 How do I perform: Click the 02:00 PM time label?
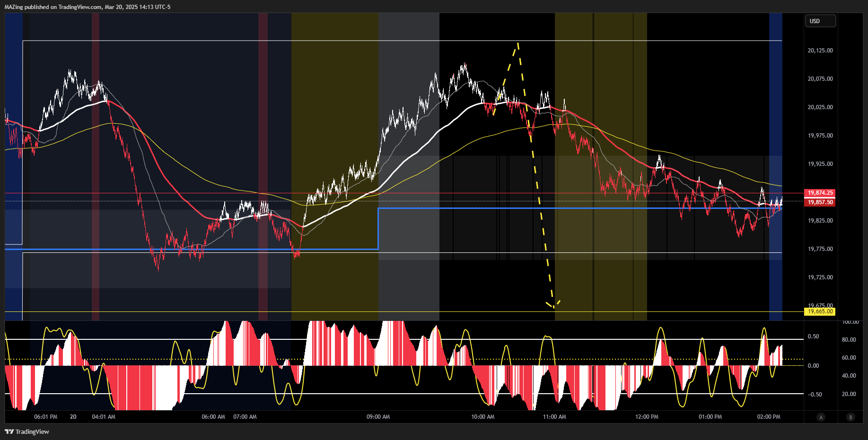tap(769, 417)
